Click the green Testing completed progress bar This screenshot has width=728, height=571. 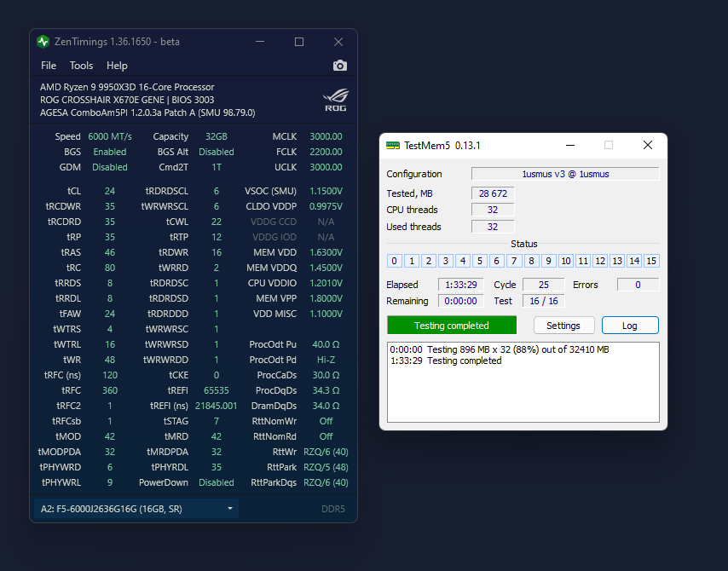452,326
